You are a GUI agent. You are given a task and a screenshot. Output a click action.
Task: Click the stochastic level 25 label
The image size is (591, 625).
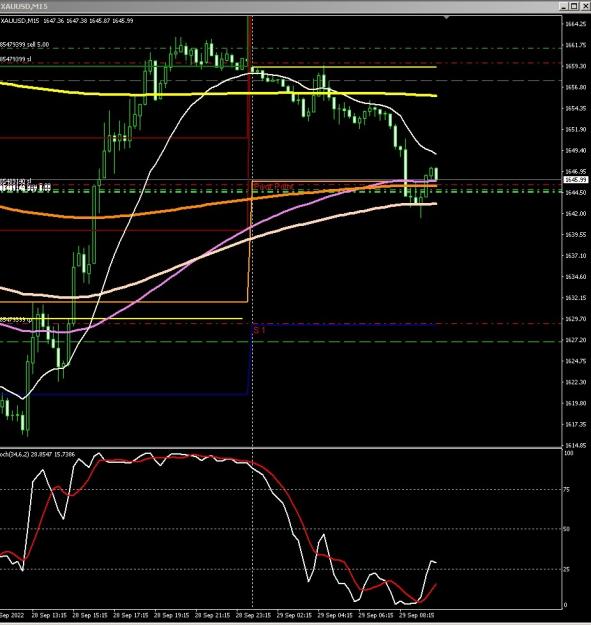point(567,570)
